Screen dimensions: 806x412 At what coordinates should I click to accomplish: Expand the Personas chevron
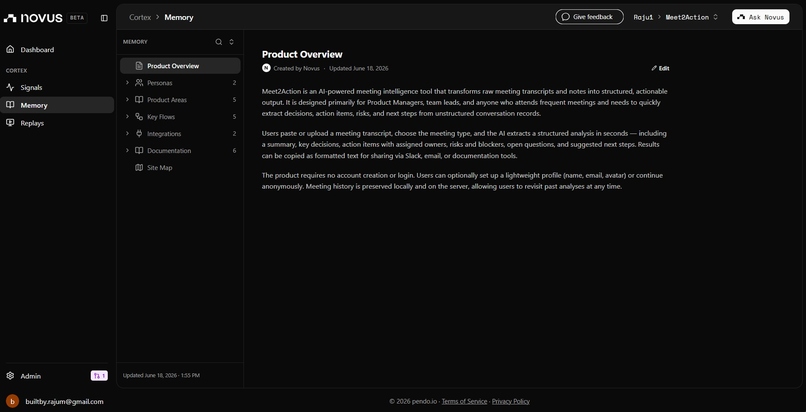coord(127,83)
